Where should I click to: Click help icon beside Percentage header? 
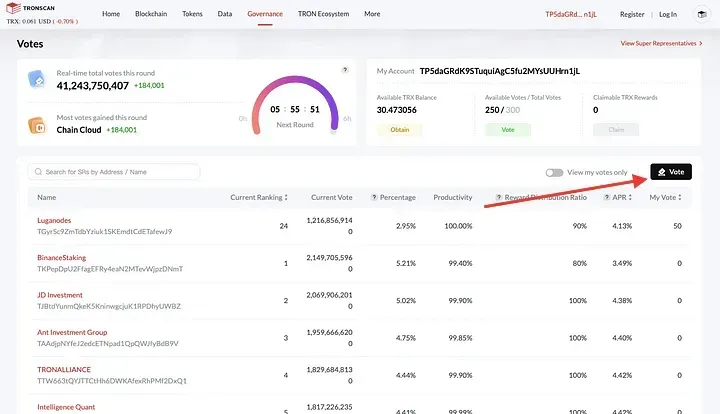(374, 197)
